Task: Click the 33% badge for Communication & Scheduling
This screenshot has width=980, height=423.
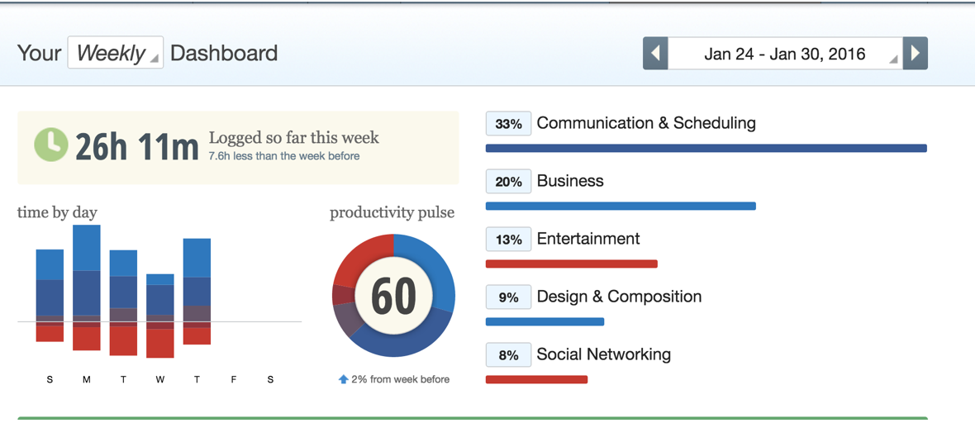Action: pos(508,123)
